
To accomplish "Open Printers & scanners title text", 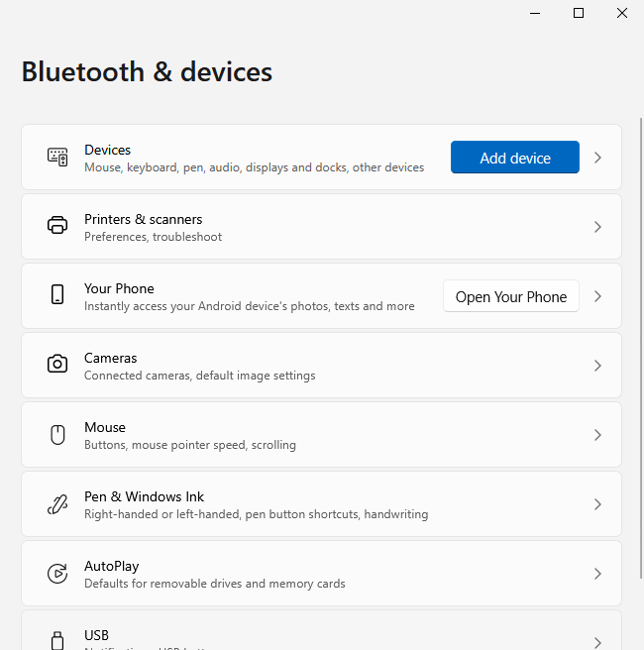I will point(144,219).
